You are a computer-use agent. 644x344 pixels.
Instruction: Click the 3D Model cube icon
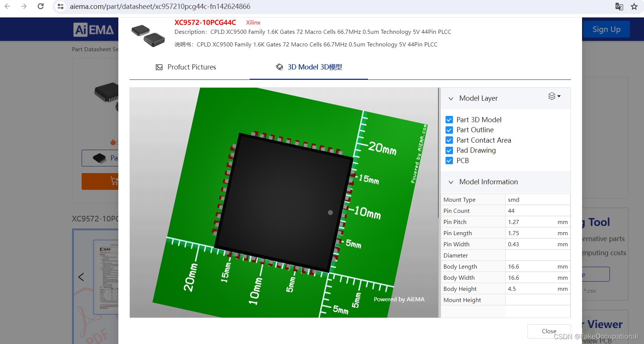pos(279,67)
